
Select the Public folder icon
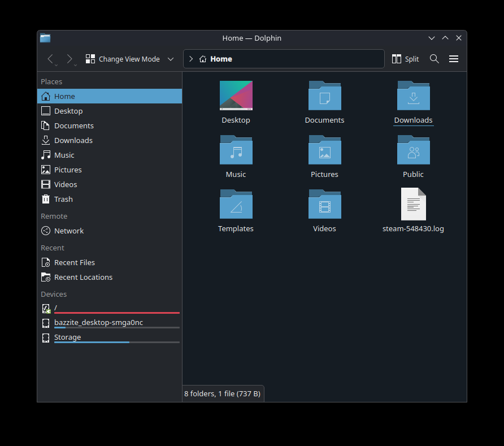(x=414, y=150)
